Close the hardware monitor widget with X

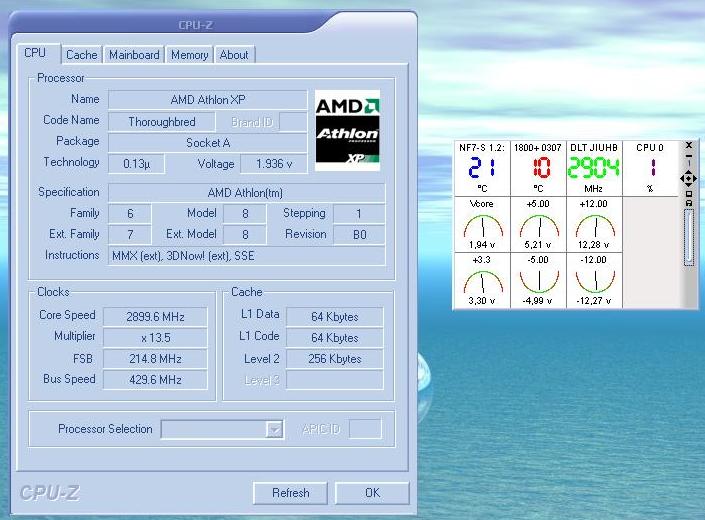(688, 145)
